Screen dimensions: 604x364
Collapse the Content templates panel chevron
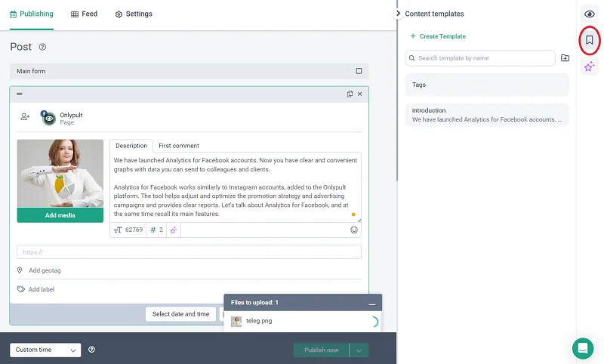point(398,14)
